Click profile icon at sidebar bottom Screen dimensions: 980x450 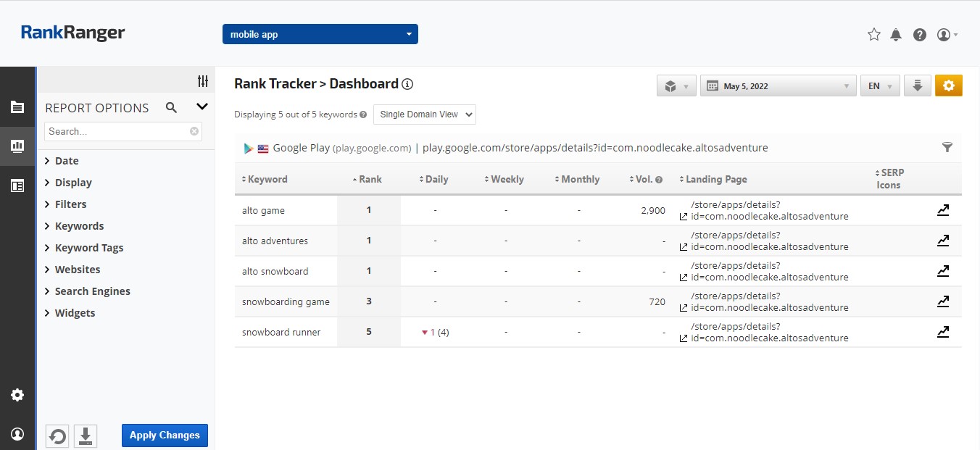click(x=17, y=434)
